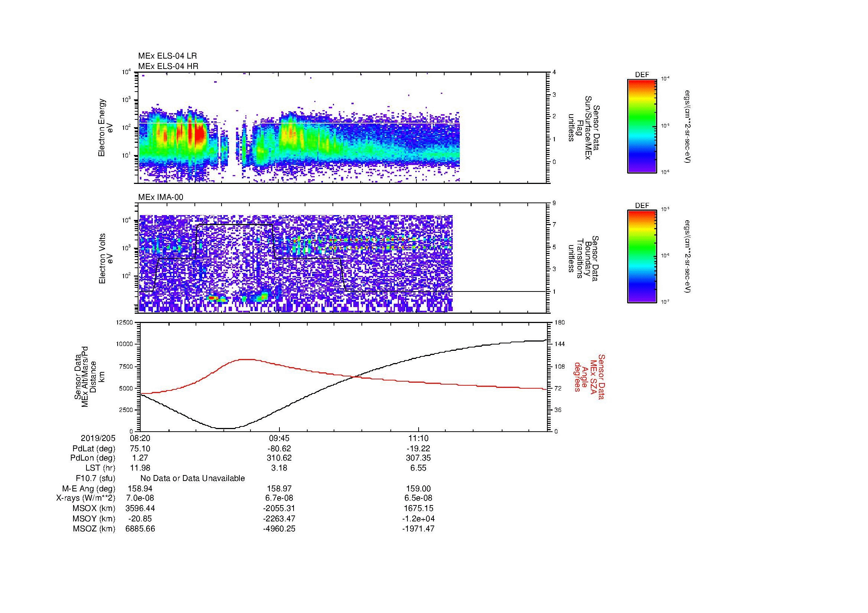Click the boundary axis tick label 9
Image resolution: width=868 pixels, height=613 pixels.
coord(554,203)
